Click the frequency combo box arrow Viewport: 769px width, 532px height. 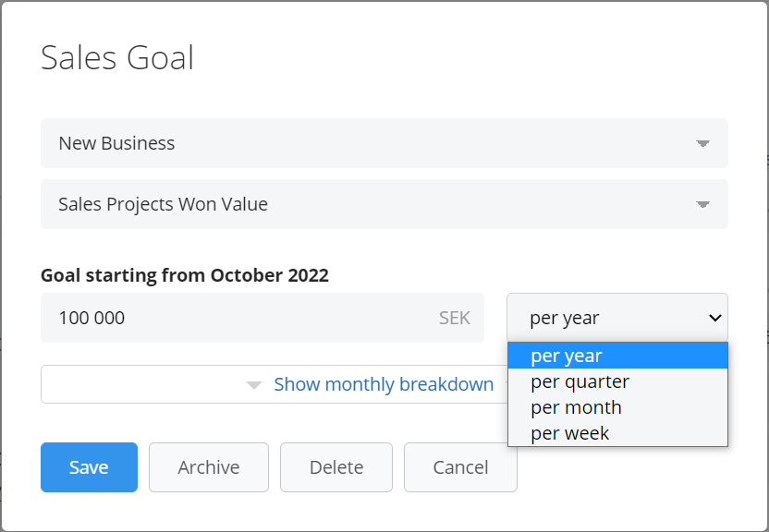pos(714,317)
